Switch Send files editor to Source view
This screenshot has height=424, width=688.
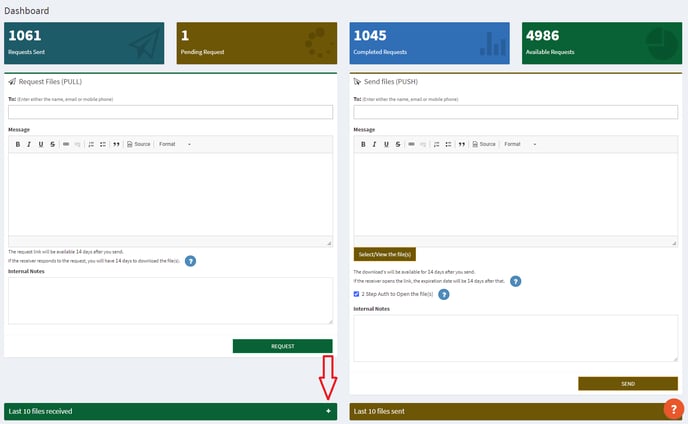pyautogui.click(x=483, y=144)
